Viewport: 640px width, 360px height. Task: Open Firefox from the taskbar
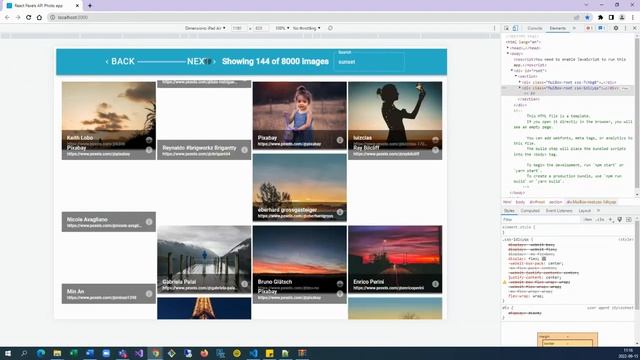[204, 353]
